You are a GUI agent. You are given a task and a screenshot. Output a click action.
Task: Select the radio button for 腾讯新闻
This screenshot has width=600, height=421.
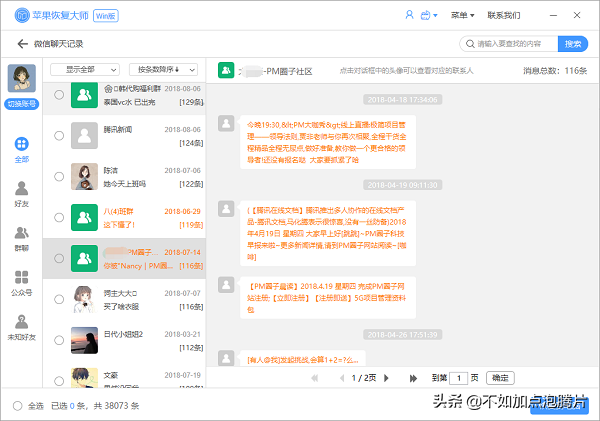(59, 134)
